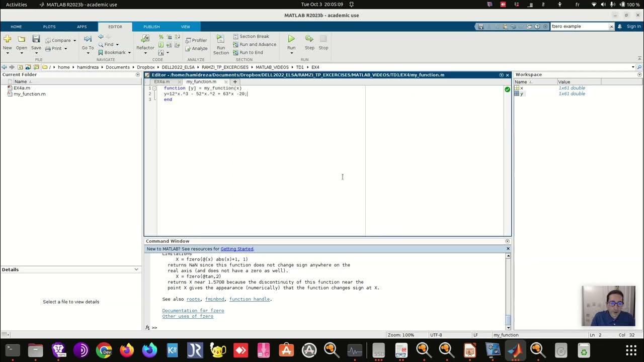Screen dimensions: 644x362
Task: Click the green code status checkmark
Action: coord(507,89)
